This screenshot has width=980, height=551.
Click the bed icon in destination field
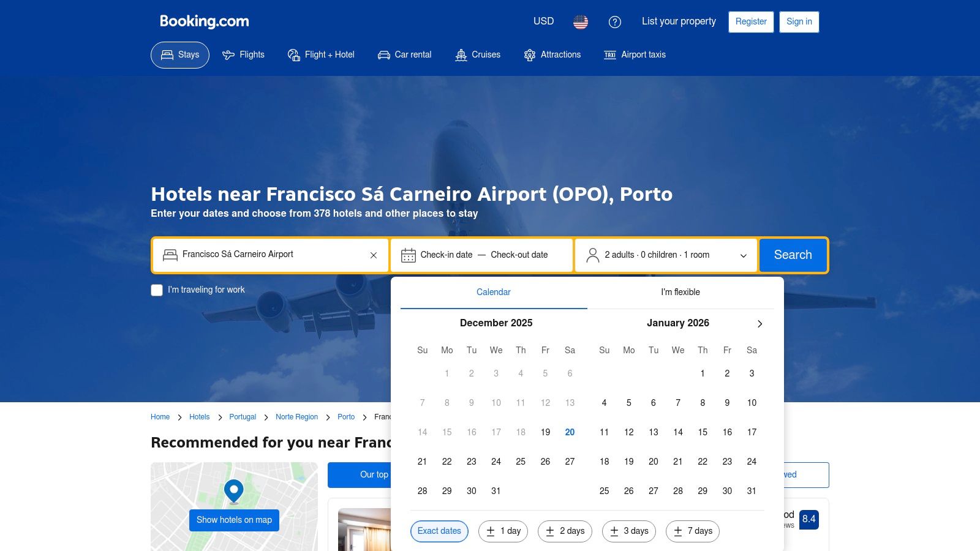click(x=170, y=255)
